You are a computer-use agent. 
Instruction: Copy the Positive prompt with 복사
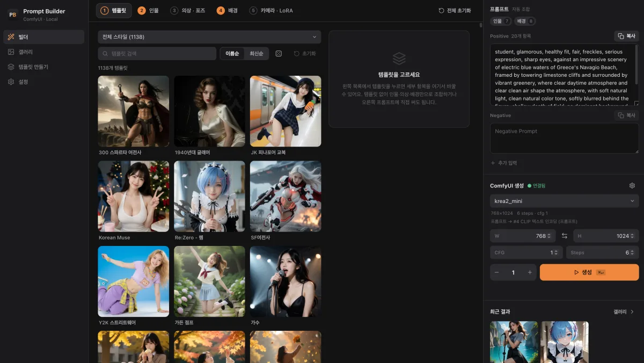[x=626, y=36]
